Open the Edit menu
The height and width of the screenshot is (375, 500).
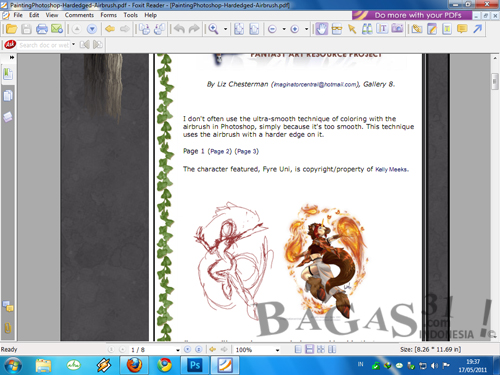click(x=34, y=15)
